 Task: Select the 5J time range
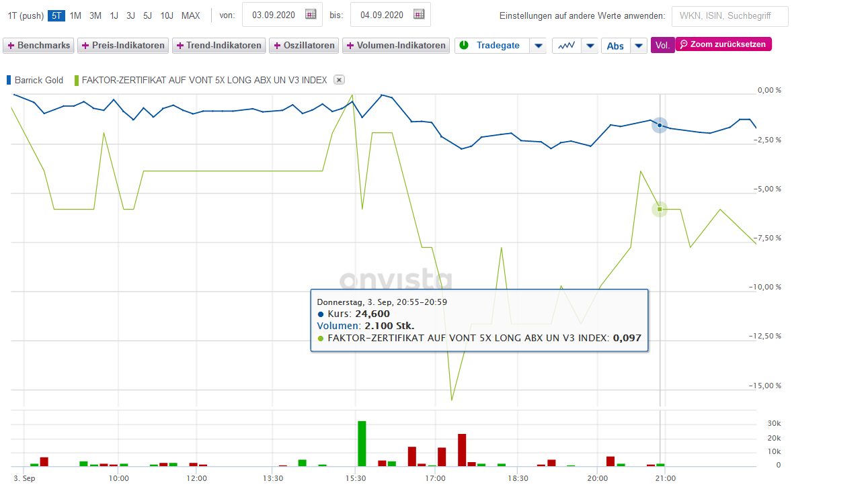[x=148, y=15]
